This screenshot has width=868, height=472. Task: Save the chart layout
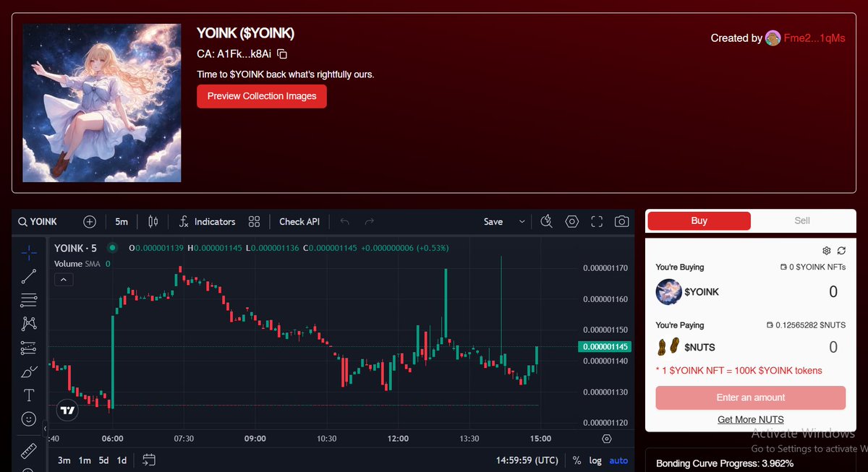click(493, 222)
